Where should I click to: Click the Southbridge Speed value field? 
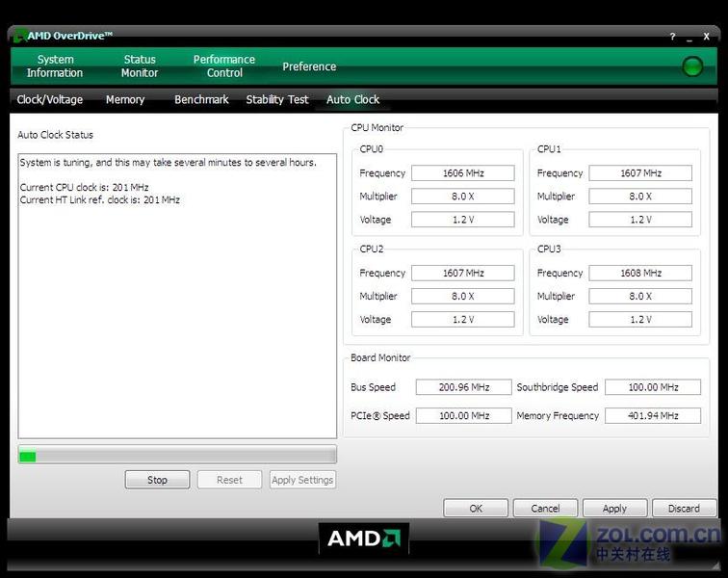pyautogui.click(x=653, y=387)
